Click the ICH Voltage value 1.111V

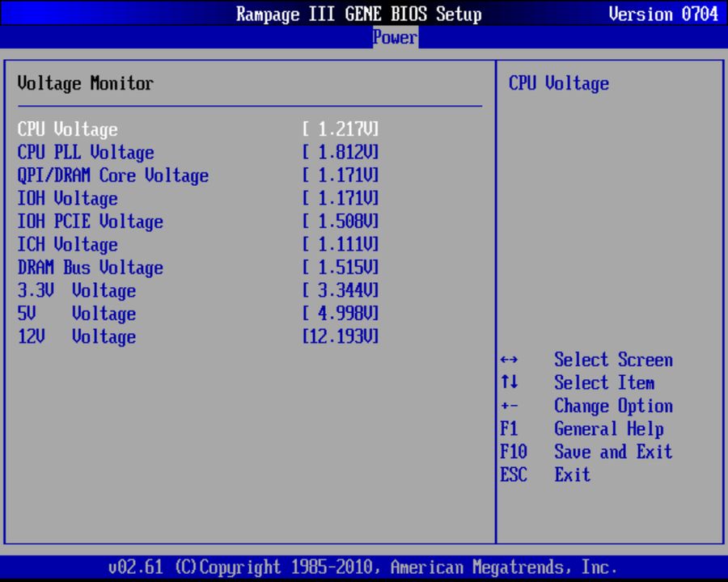coord(341,244)
